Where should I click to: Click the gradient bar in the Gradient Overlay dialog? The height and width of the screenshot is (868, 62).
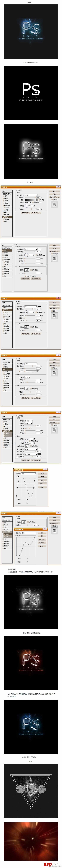pyautogui.click(x=31, y=200)
